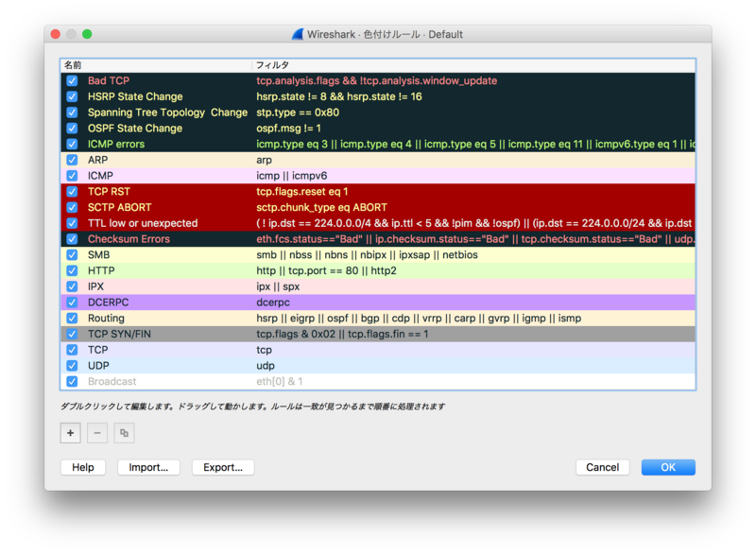Select the HSRP State Change rule name
The width and height of the screenshot is (756, 554).
click(x=135, y=96)
